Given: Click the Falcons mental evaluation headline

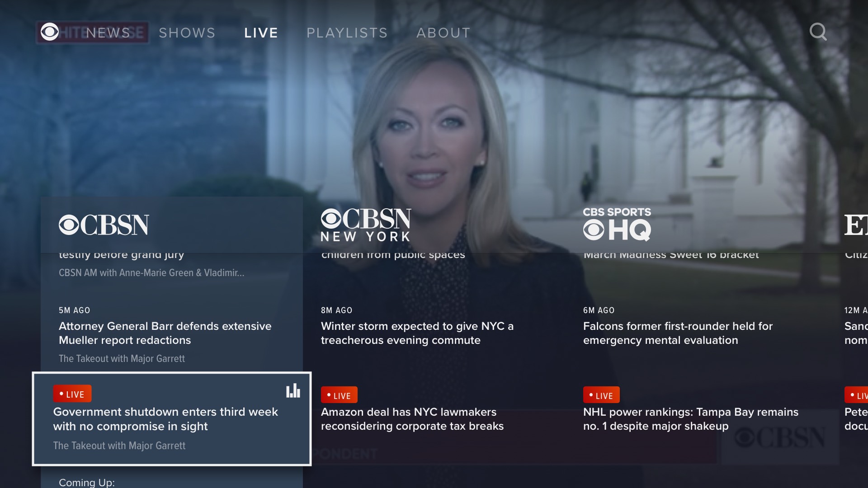Looking at the screenshot, I should point(678,333).
